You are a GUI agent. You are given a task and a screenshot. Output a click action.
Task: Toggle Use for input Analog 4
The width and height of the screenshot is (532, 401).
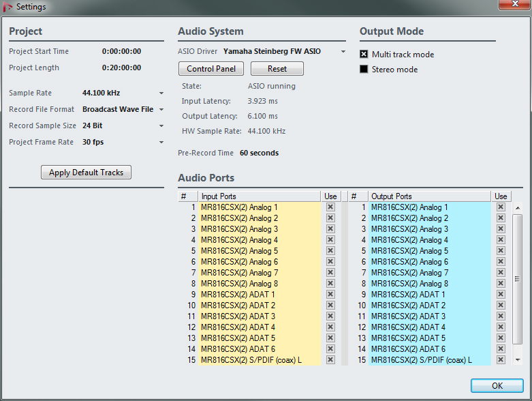[x=330, y=240]
